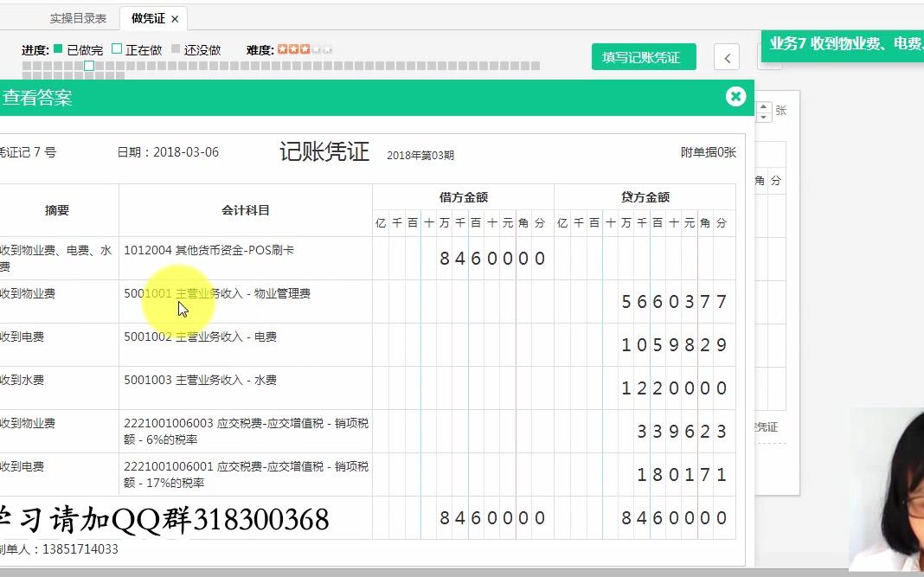The image size is (924, 577).
Task: Switch to the 实操目录表 tab
Action: pyautogui.click(x=78, y=17)
